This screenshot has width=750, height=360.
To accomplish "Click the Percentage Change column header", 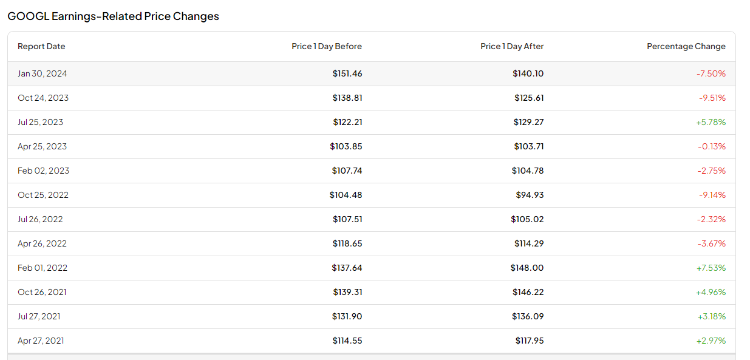I will click(x=686, y=46).
